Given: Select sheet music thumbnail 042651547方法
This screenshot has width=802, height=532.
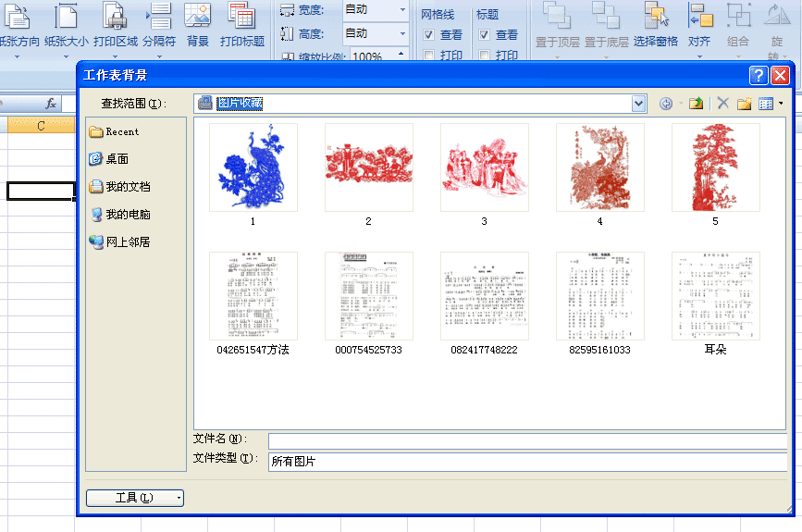Looking at the screenshot, I should click(253, 296).
